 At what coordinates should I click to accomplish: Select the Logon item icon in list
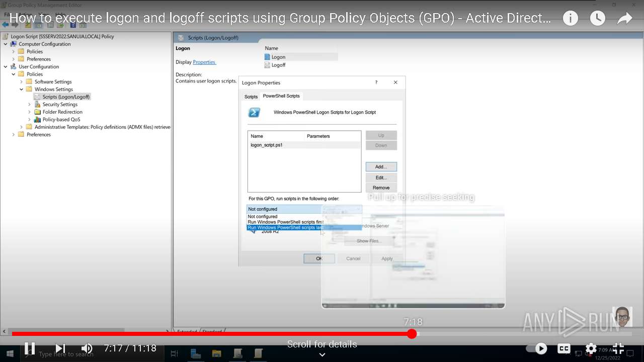pos(267,57)
